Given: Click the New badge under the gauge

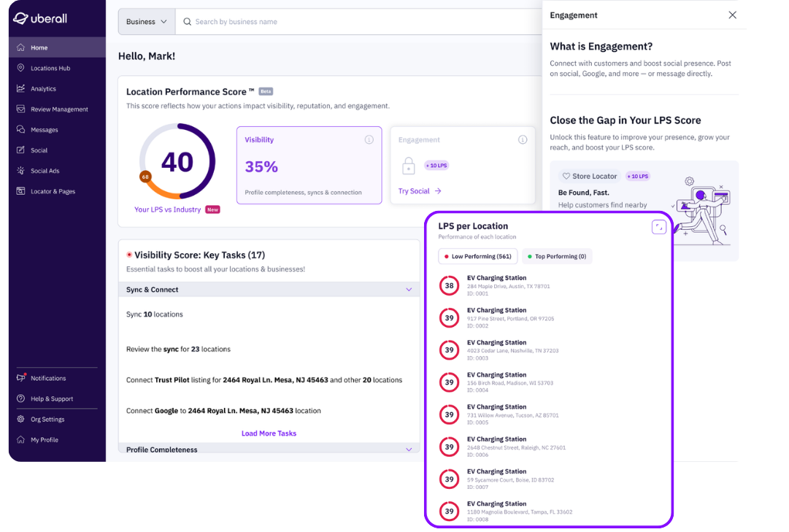Looking at the screenshot, I should click(x=213, y=209).
